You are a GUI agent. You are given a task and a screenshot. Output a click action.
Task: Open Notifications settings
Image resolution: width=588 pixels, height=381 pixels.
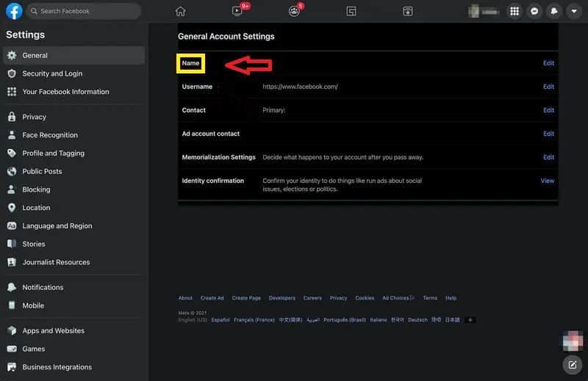coord(74,287)
